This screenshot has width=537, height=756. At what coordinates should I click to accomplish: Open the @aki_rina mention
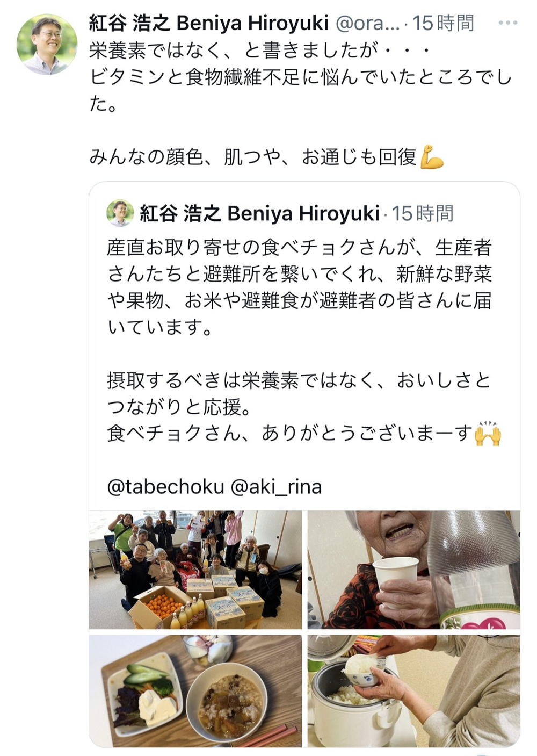pyautogui.click(x=276, y=486)
